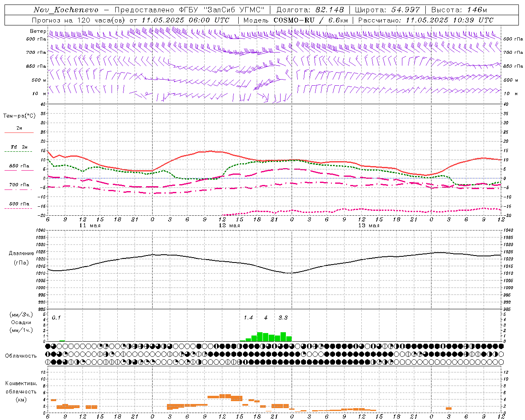Screen dimensions: 525x420
Task: Click the 850 гПа temperature legend entry
Action: (19, 166)
